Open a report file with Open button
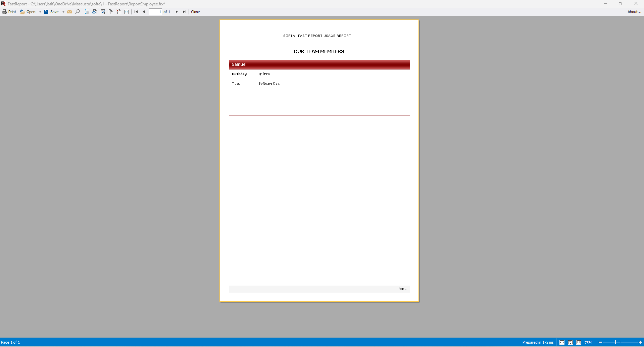This screenshot has height=347, width=644. (x=28, y=12)
